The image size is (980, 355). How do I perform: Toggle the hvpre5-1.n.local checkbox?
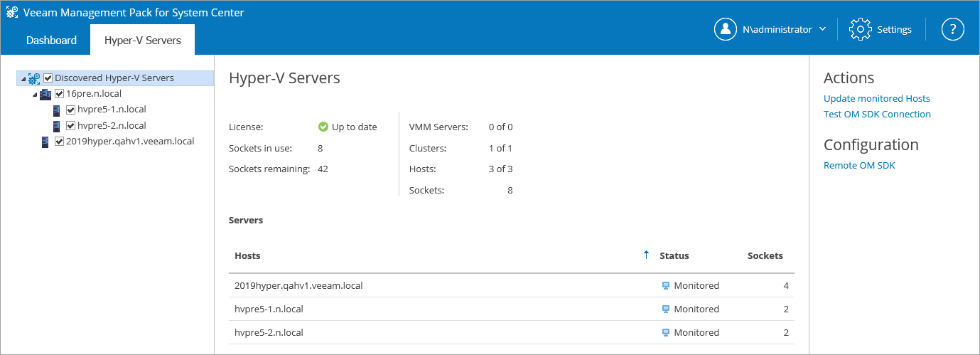tap(71, 110)
